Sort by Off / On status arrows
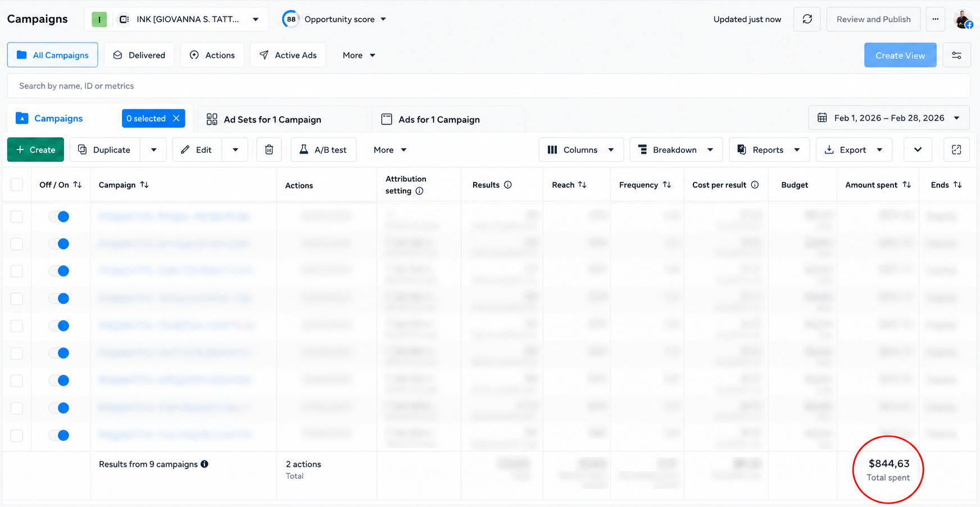The image size is (980, 507). 78,185
